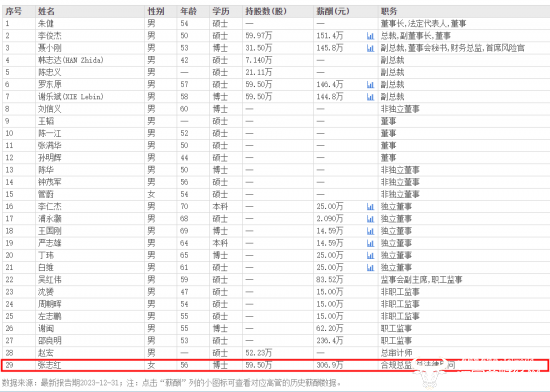Click the 姓名 column header
550x392 pixels.
point(46,11)
